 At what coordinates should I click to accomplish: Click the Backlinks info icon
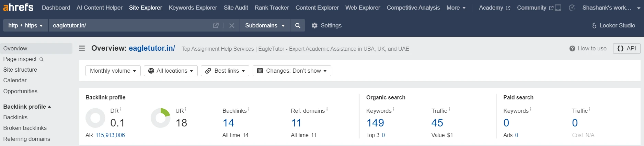(249, 109)
